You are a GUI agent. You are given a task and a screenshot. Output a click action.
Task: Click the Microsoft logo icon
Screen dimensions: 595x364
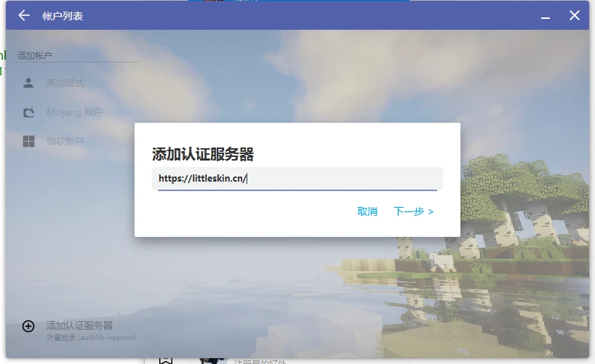tap(28, 141)
